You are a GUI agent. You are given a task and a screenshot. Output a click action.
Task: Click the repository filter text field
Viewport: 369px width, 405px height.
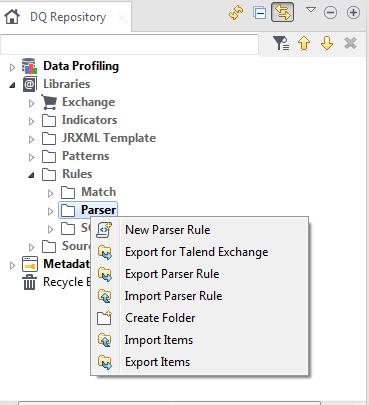click(129, 44)
